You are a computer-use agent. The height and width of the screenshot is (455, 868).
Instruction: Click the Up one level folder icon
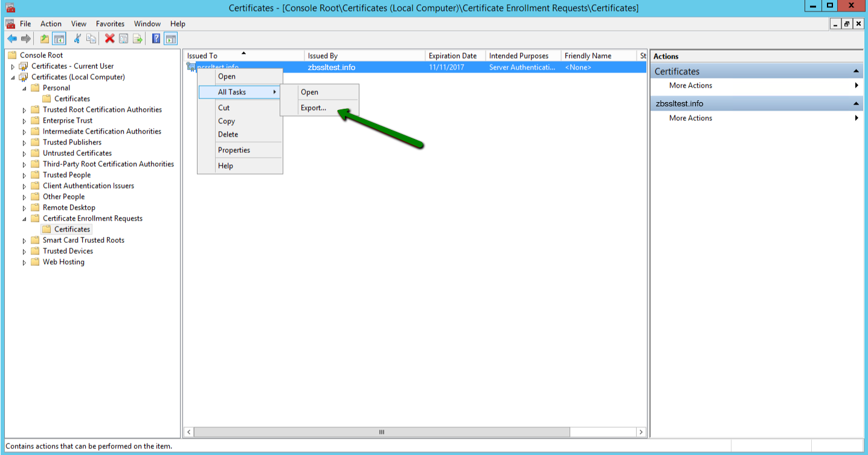(44, 38)
